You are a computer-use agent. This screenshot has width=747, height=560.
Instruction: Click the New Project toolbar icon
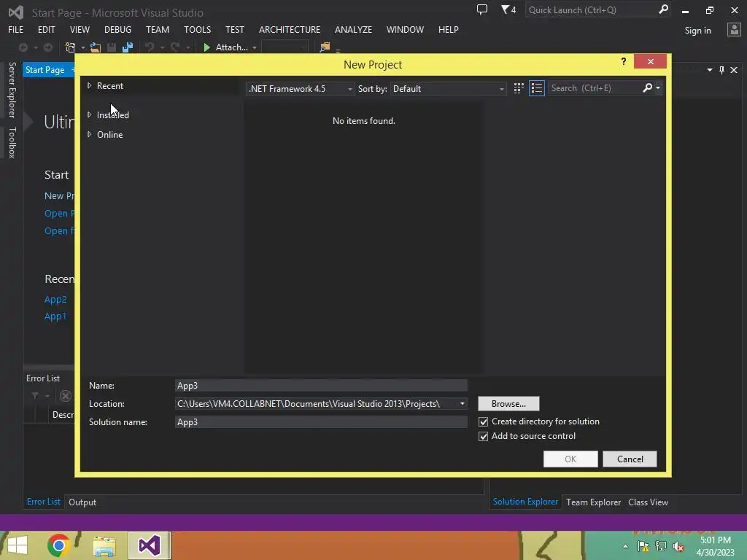[71, 47]
